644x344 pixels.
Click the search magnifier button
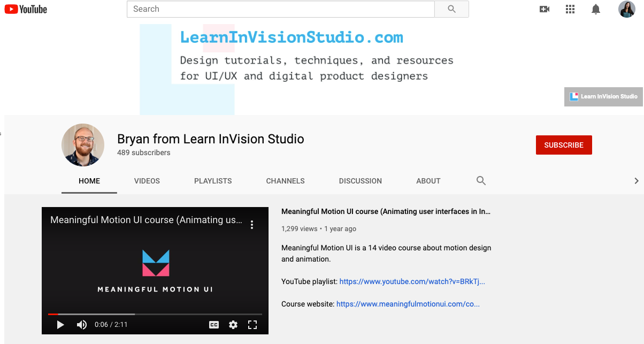click(452, 9)
